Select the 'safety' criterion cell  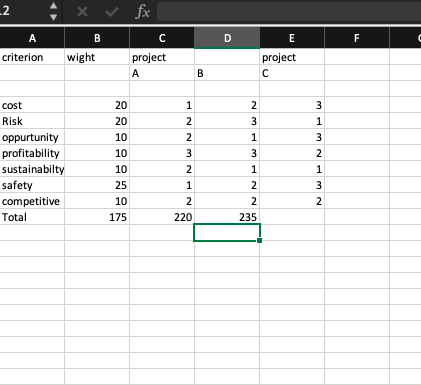(32, 185)
